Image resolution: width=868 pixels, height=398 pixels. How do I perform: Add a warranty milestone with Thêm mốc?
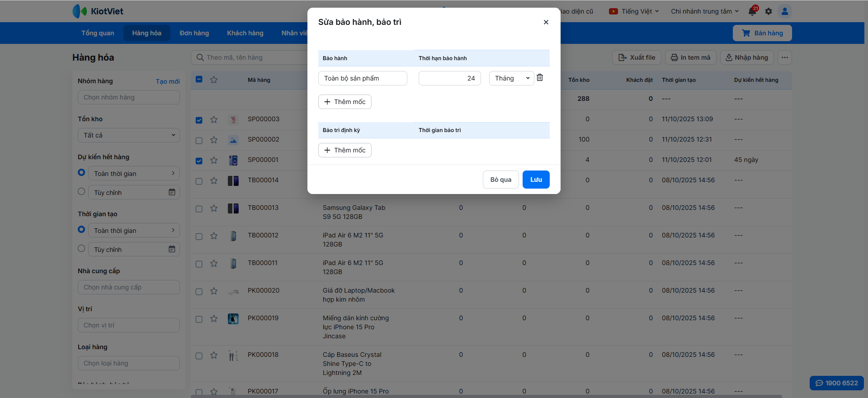[345, 102]
